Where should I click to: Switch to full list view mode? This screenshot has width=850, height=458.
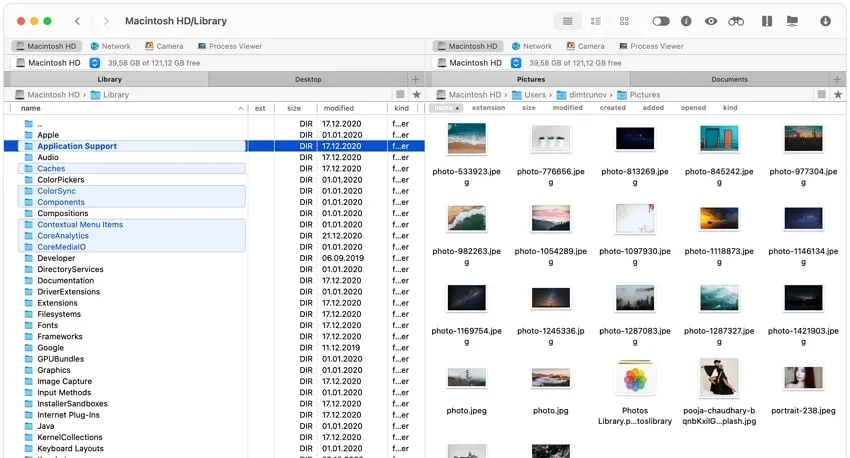click(x=567, y=21)
